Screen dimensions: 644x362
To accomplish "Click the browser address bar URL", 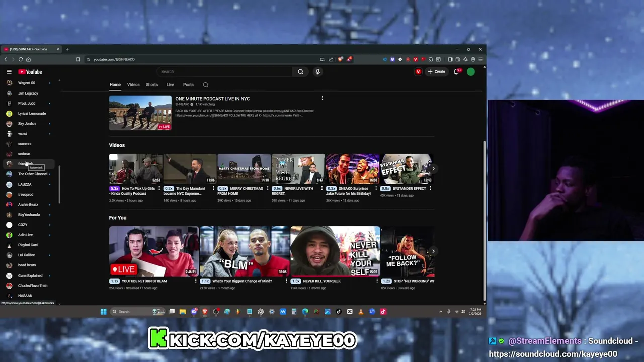I will pos(114,59).
